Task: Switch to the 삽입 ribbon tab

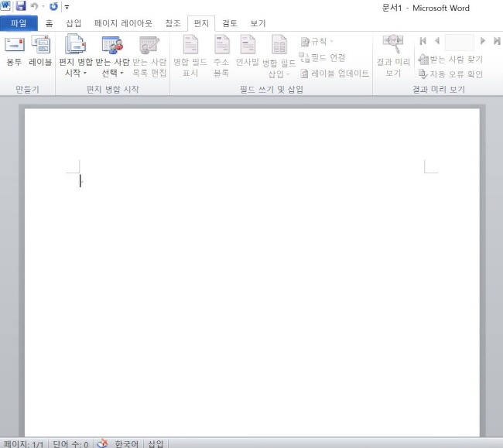Action: click(74, 23)
